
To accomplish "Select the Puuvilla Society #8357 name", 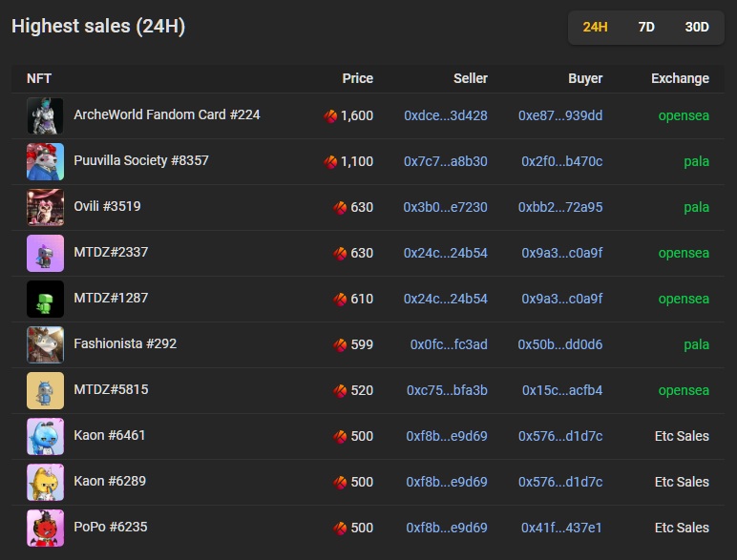I will pyautogui.click(x=141, y=160).
